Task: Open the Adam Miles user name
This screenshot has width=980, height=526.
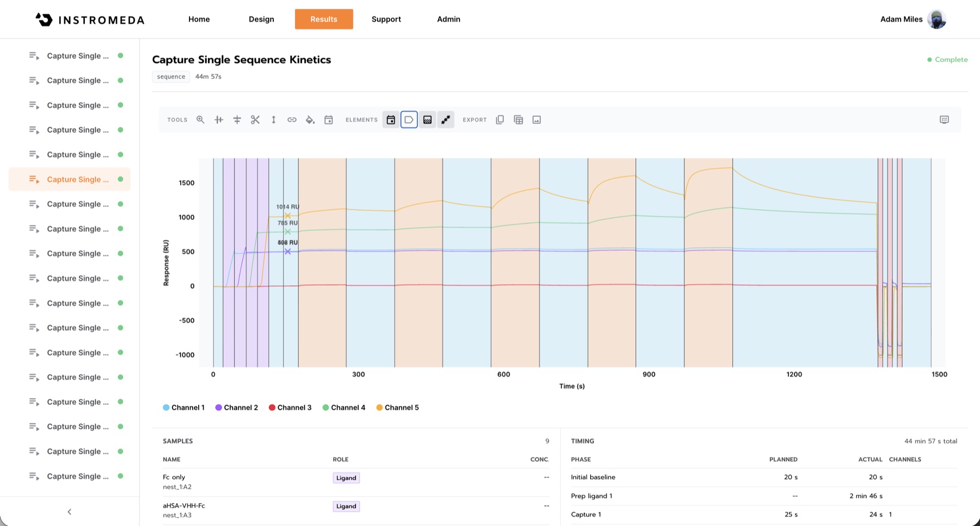Action: pyautogui.click(x=901, y=19)
